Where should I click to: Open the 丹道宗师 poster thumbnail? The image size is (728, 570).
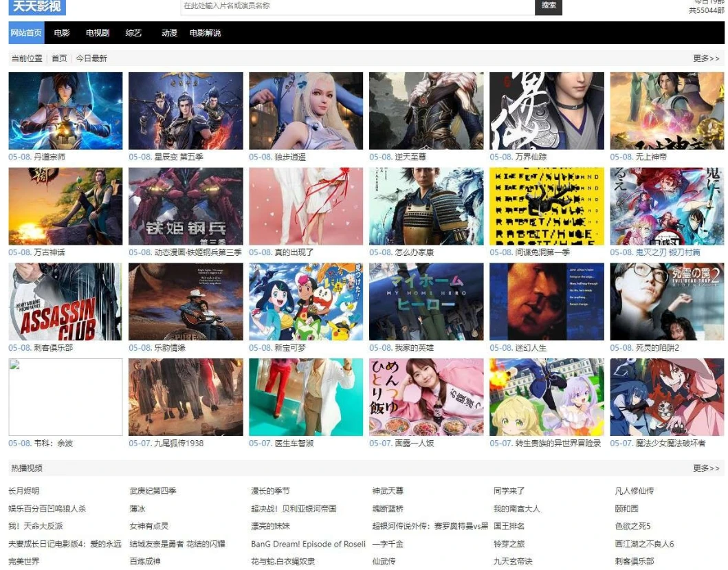pos(65,111)
